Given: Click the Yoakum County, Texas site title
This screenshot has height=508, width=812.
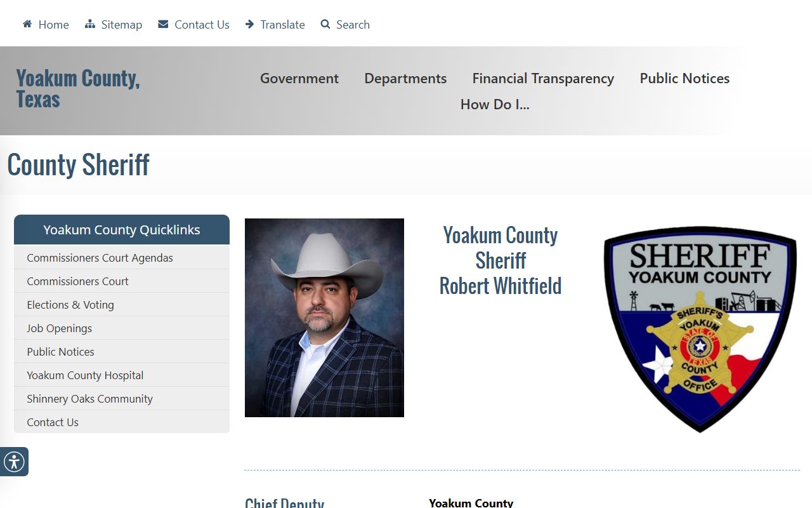Looking at the screenshot, I should click(x=78, y=89).
